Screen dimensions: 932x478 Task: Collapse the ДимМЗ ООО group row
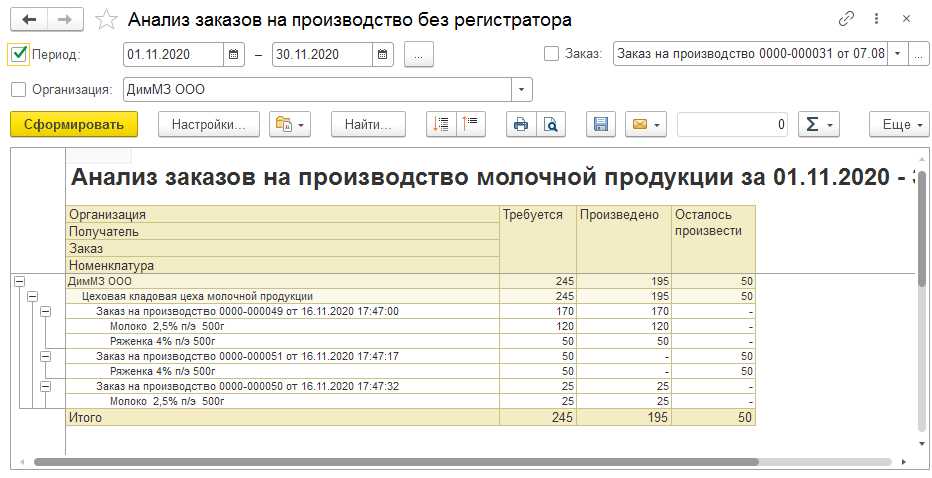coord(19,282)
